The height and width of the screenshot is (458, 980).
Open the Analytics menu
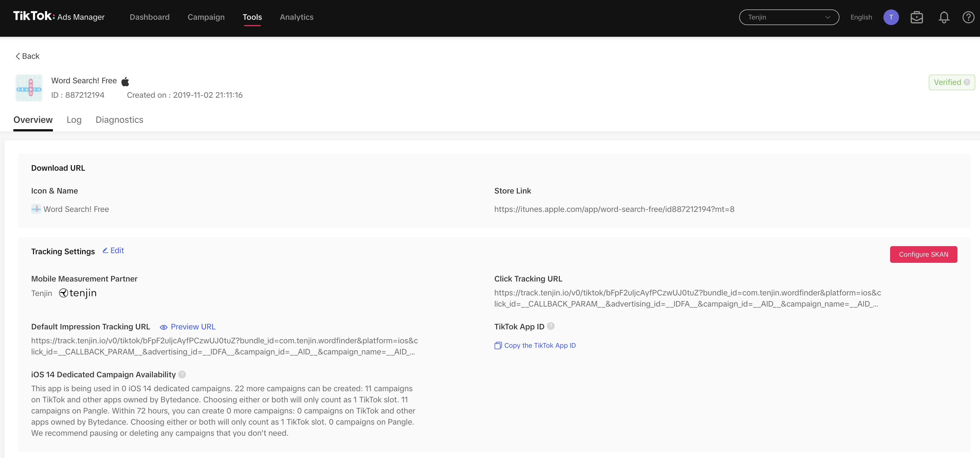point(297,17)
